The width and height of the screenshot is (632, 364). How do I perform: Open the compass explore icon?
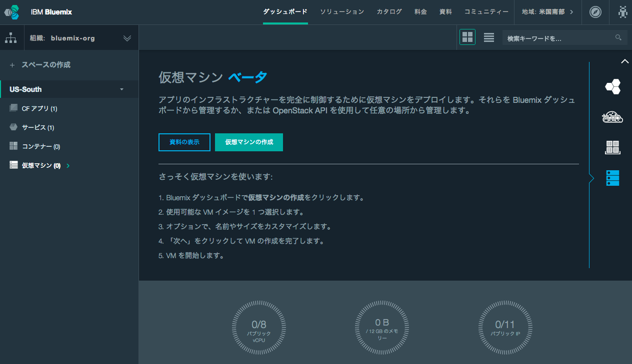595,12
